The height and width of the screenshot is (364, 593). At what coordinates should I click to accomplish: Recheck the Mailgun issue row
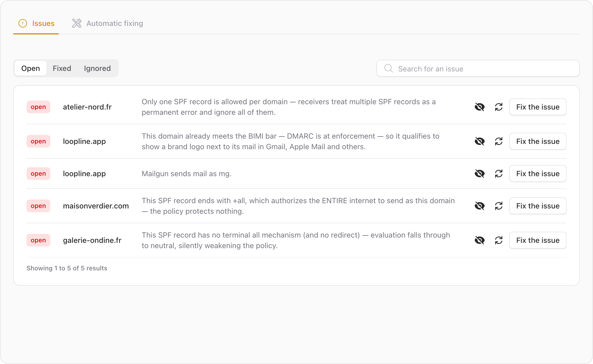[499, 174]
